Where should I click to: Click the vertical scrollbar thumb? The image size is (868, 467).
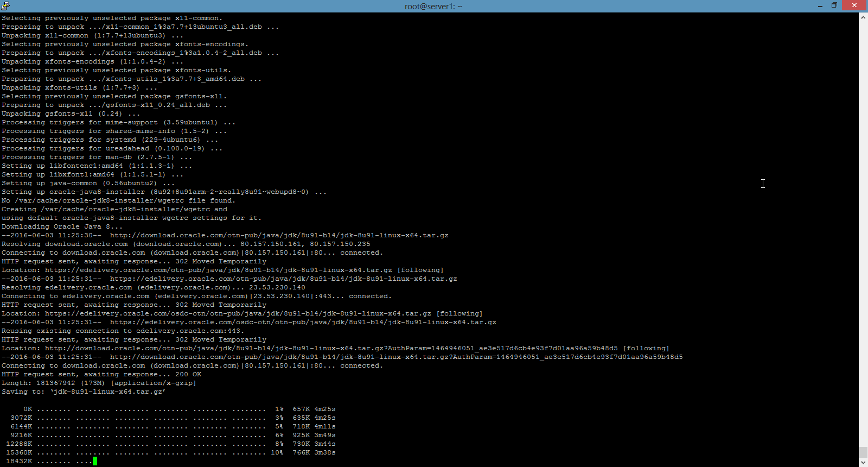(x=863, y=452)
